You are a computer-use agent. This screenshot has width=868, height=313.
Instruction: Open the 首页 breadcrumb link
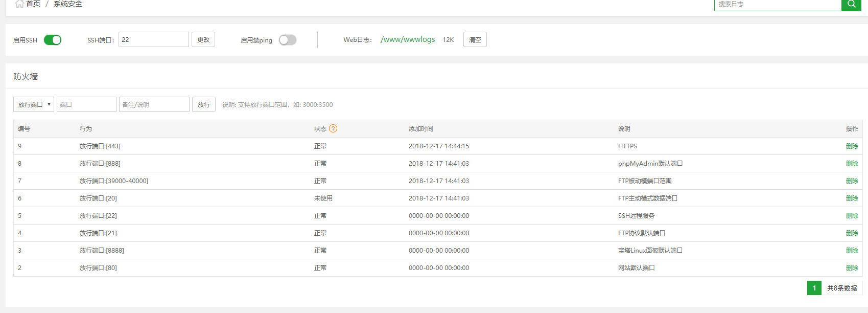pos(33,4)
